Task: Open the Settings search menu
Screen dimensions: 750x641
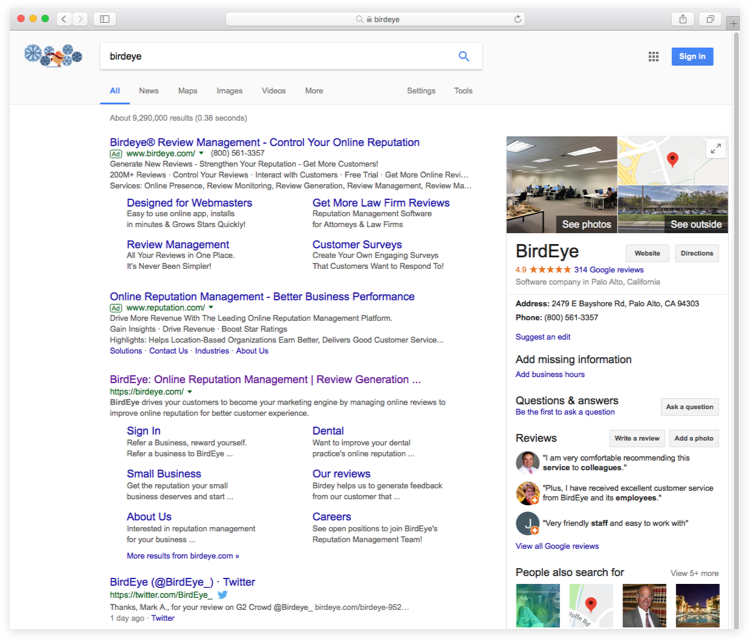Action: (421, 90)
